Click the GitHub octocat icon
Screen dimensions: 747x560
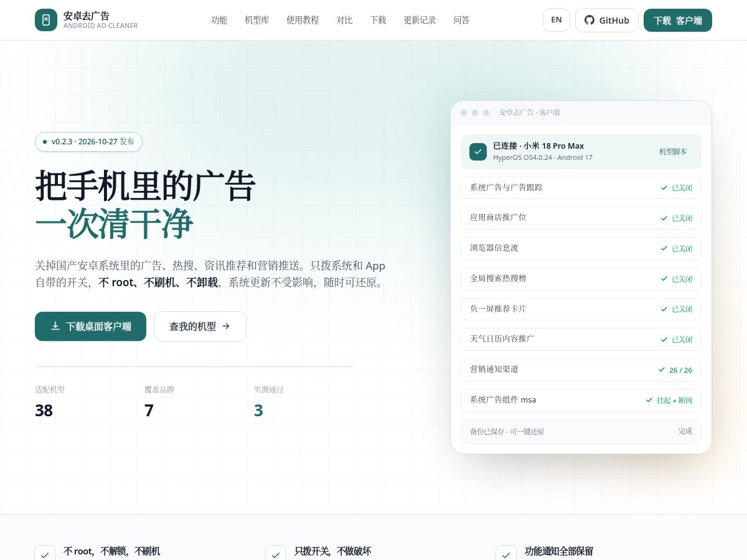pyautogui.click(x=590, y=20)
